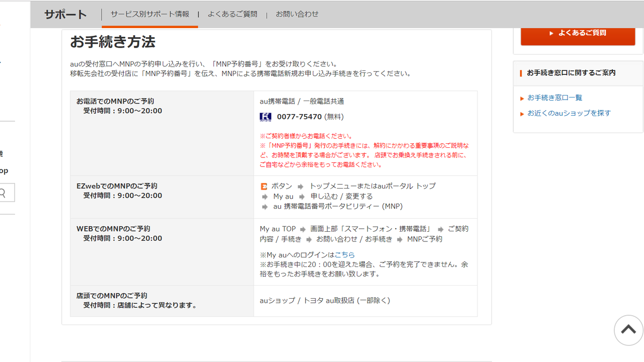Click the auショップ / トヨタ au取扱店 text
The width and height of the screenshot is (644, 362).
325,300
